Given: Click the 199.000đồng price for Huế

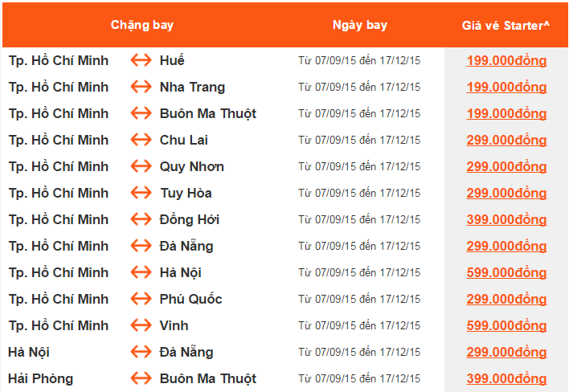Looking at the screenshot, I should click(x=506, y=60).
